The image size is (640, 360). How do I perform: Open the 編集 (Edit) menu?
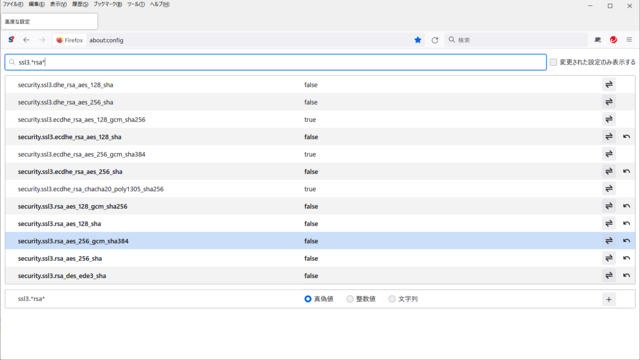pos(37,4)
